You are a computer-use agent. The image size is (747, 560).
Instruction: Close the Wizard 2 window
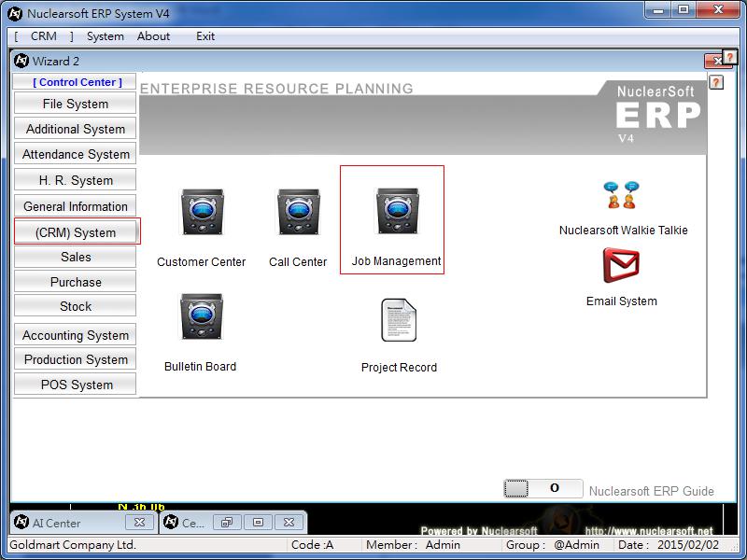pos(714,61)
